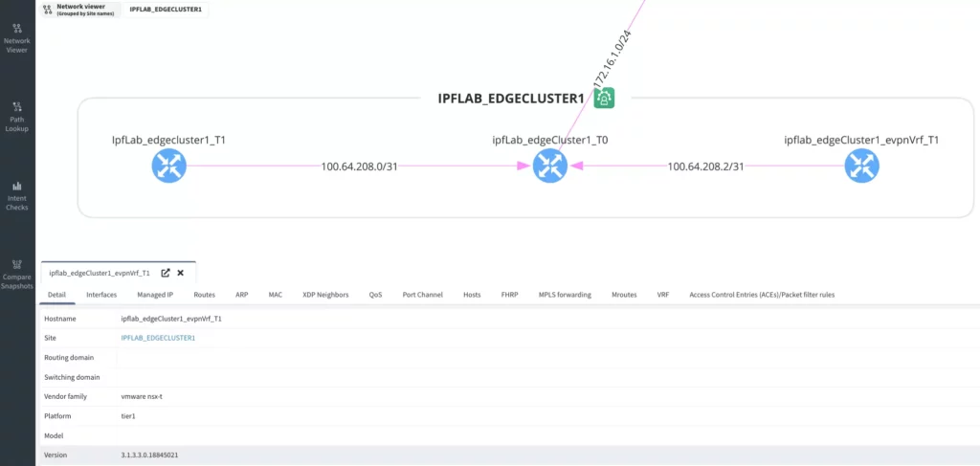Image resolution: width=980 pixels, height=466 pixels.
Task: Click the Network viewer breadcrumb button
Action: (x=80, y=9)
